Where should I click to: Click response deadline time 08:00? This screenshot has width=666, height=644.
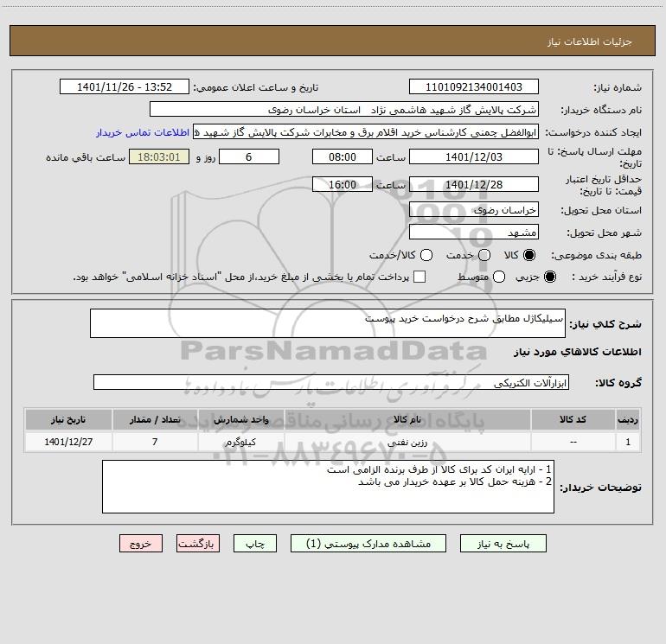click(343, 156)
